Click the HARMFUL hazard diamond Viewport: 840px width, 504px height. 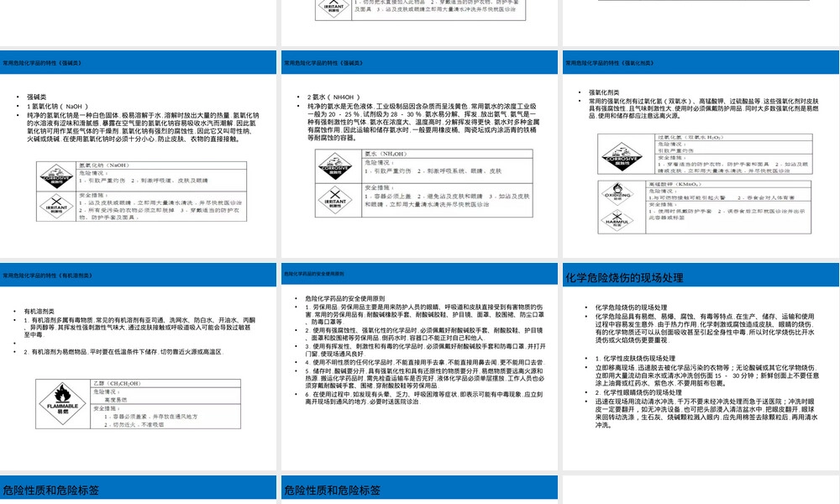(617, 220)
